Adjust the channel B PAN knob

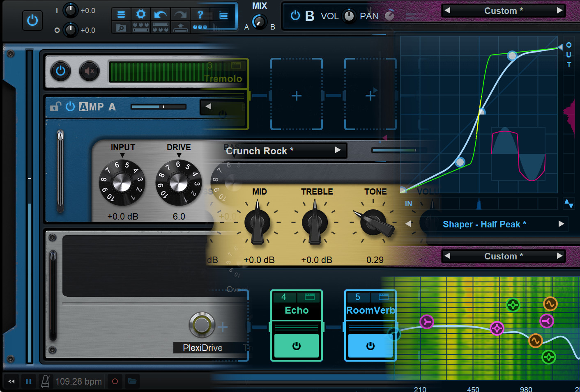tap(389, 16)
